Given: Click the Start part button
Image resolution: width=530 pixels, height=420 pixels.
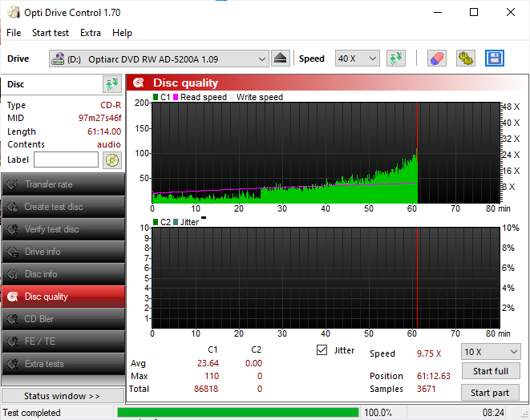Looking at the screenshot, I should 490,393.
